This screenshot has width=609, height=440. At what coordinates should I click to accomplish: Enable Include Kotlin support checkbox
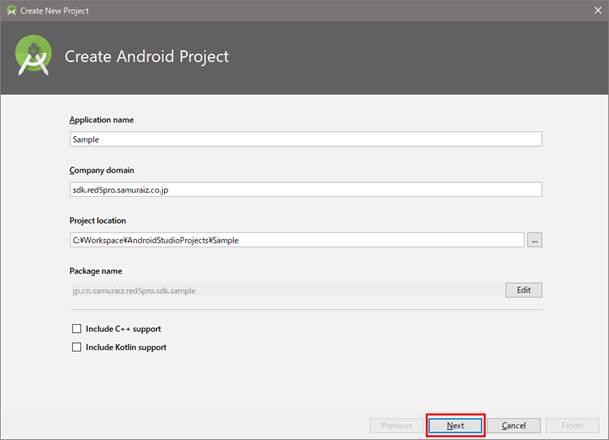tap(77, 347)
